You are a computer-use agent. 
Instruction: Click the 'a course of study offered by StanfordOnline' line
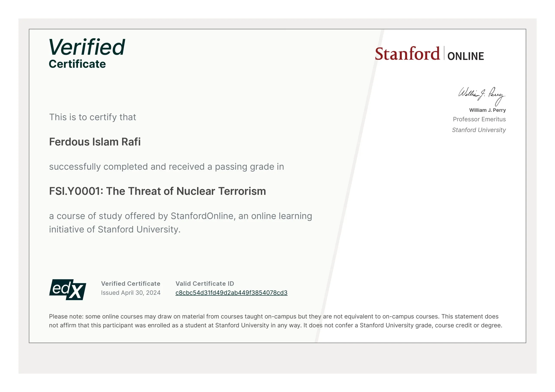tap(181, 216)
